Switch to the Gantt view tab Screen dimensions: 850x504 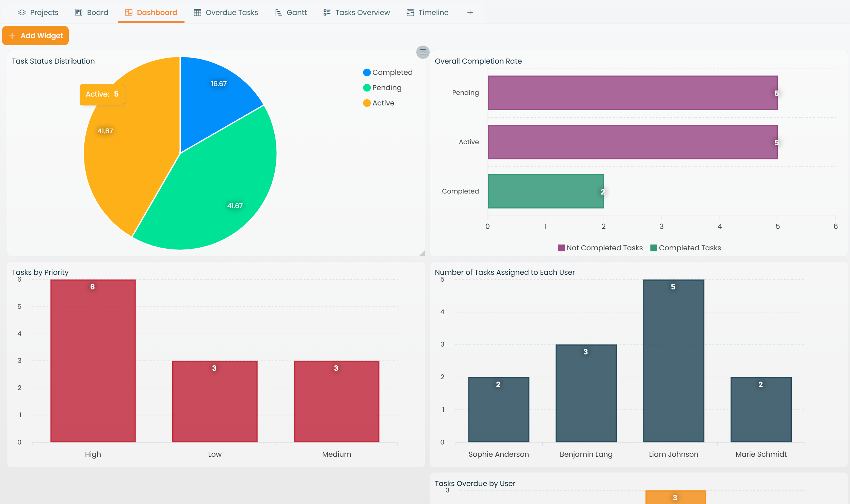(291, 13)
